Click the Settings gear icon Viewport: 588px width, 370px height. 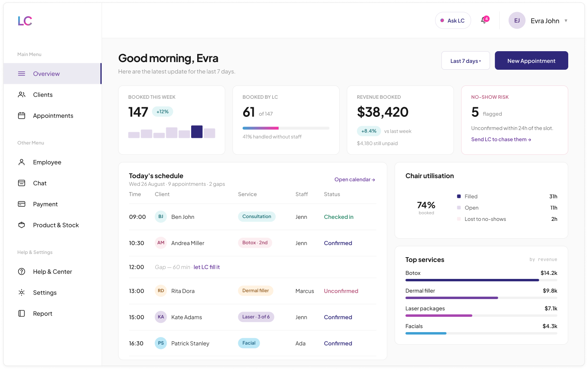(22, 293)
